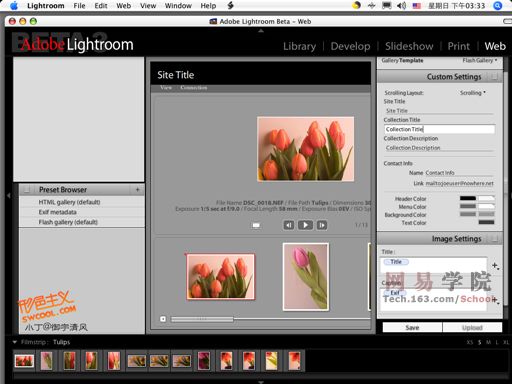Click the Text Color swatch

coord(486,222)
